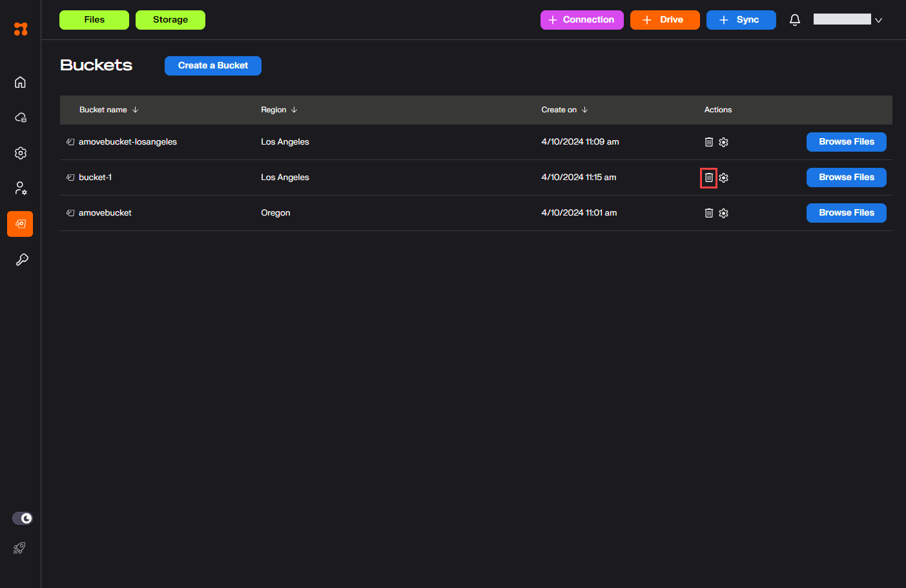Switch to the Files tab
906x588 pixels.
(94, 20)
